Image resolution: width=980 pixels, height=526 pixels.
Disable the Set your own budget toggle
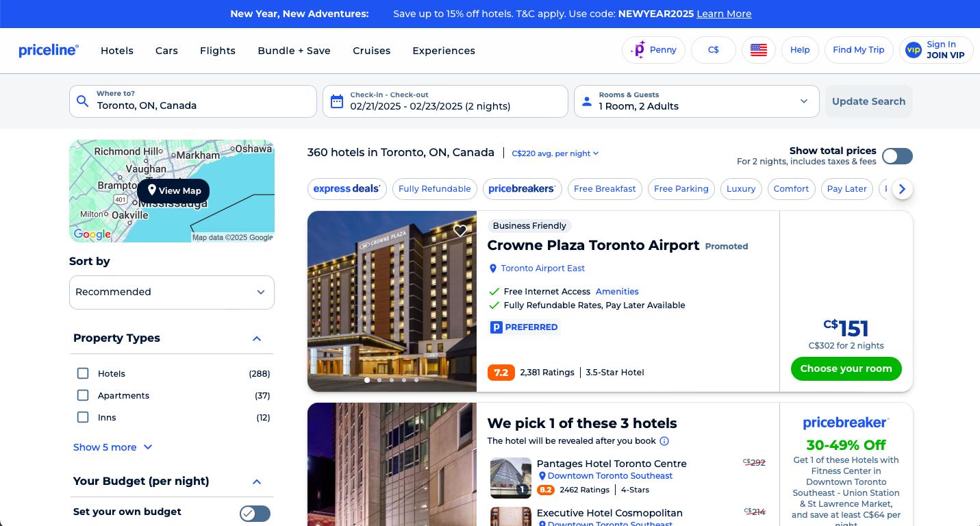[255, 514]
